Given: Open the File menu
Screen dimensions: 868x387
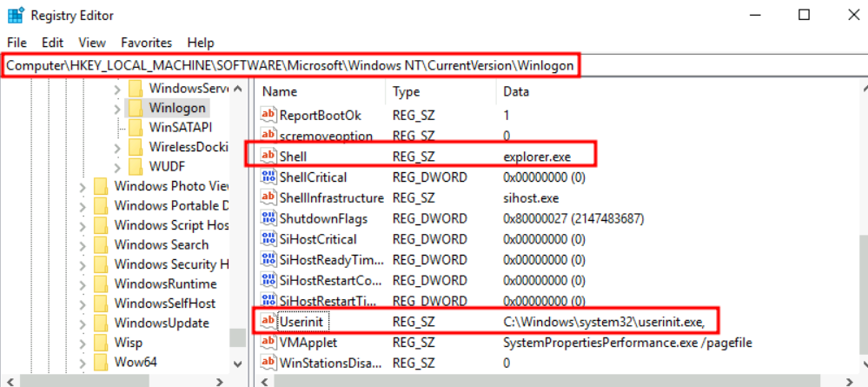Looking at the screenshot, I should click(17, 43).
